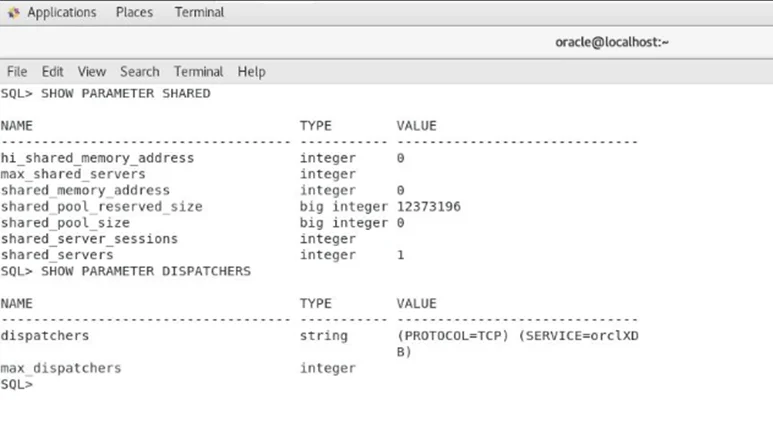Image resolution: width=773 pixels, height=422 pixels.
Task: Click the dispatchers parameter name
Action: pyautogui.click(x=45, y=336)
